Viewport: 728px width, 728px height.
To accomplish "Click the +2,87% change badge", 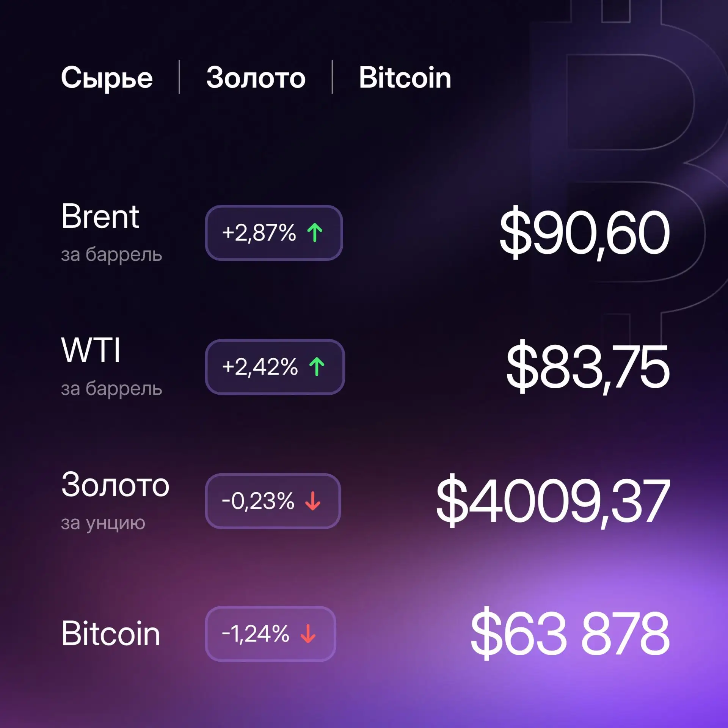I will 274,233.
